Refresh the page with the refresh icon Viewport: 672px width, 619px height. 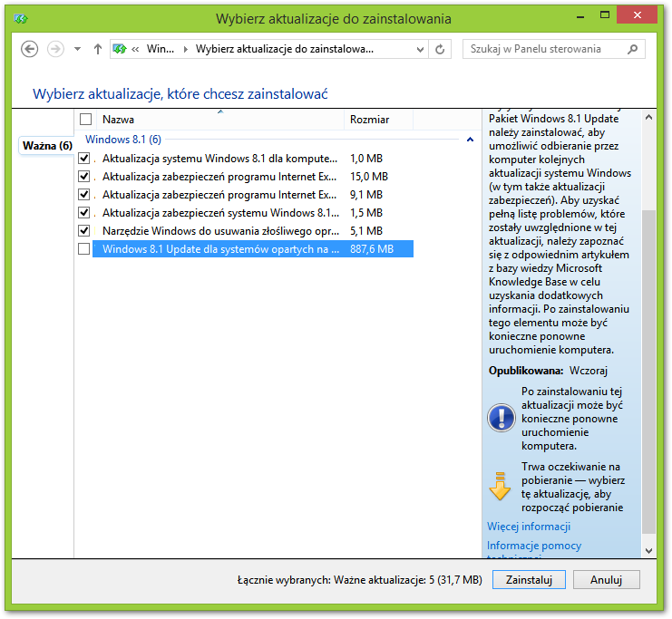(440, 50)
